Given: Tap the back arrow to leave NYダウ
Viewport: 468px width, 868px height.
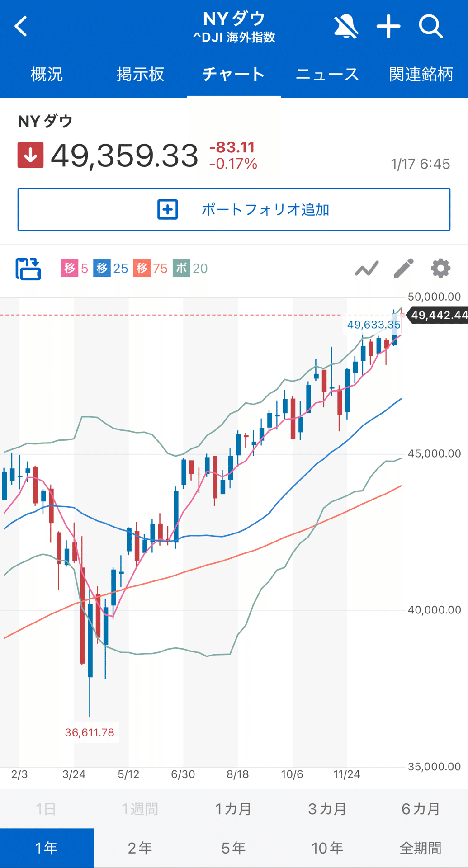Looking at the screenshot, I should point(21,26).
